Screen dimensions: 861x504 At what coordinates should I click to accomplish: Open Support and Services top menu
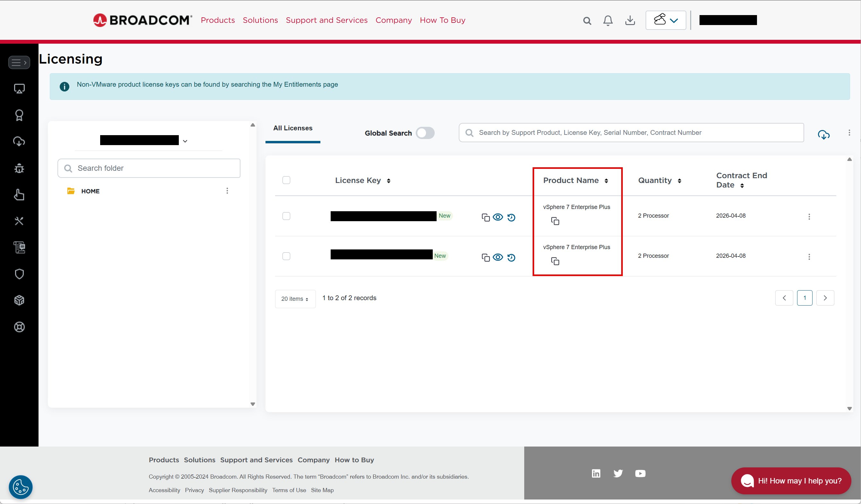(326, 20)
